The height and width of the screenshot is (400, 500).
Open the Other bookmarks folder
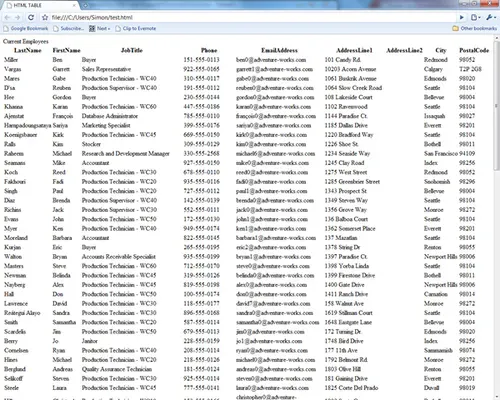pyautogui.click(x=474, y=28)
